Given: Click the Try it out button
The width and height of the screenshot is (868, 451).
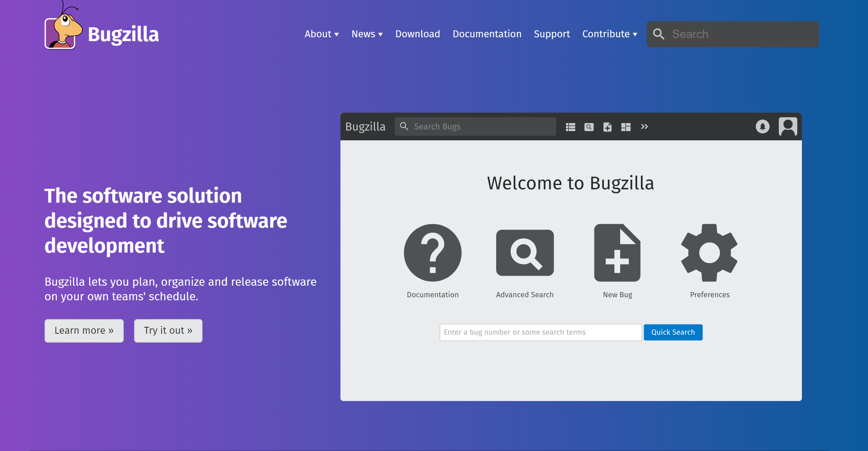Looking at the screenshot, I should (168, 330).
